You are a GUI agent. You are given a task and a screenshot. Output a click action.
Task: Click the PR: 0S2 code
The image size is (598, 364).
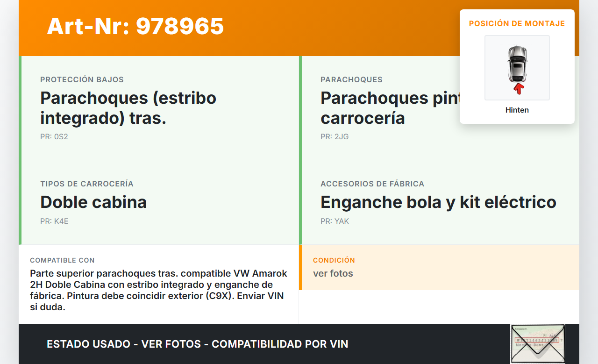point(54,137)
